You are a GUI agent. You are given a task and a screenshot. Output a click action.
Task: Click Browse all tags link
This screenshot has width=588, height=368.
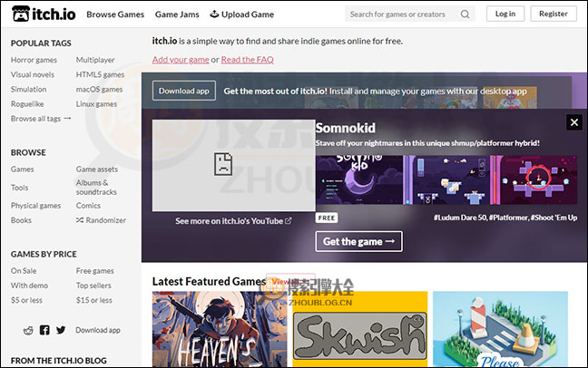point(41,119)
